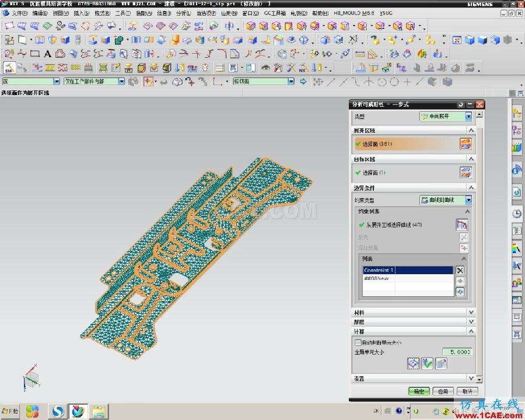Toggle the enable snap points icon

pos(318,82)
